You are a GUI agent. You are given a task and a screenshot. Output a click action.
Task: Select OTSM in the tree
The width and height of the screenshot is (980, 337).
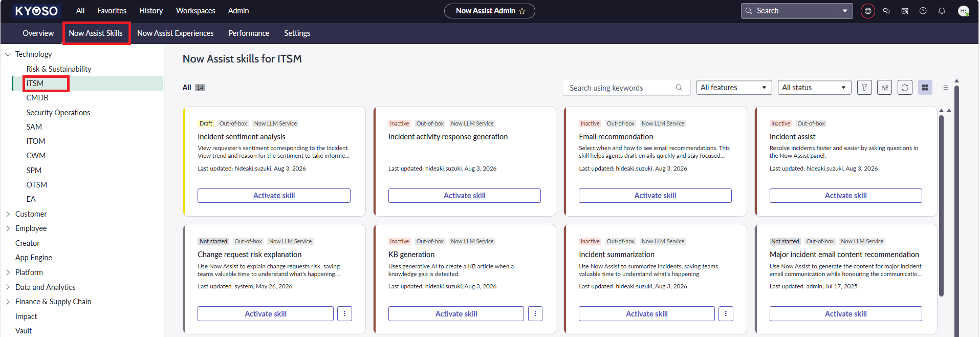(x=37, y=185)
